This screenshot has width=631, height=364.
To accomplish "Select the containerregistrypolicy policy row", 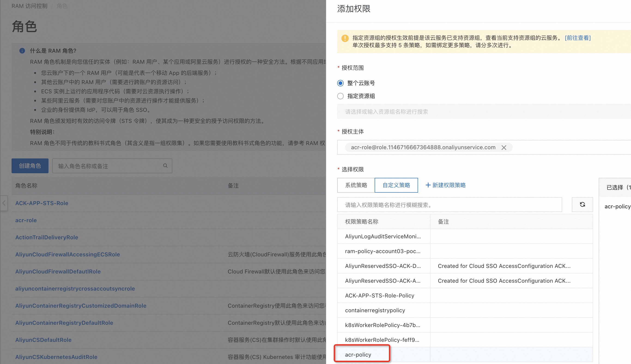I will 375,310.
